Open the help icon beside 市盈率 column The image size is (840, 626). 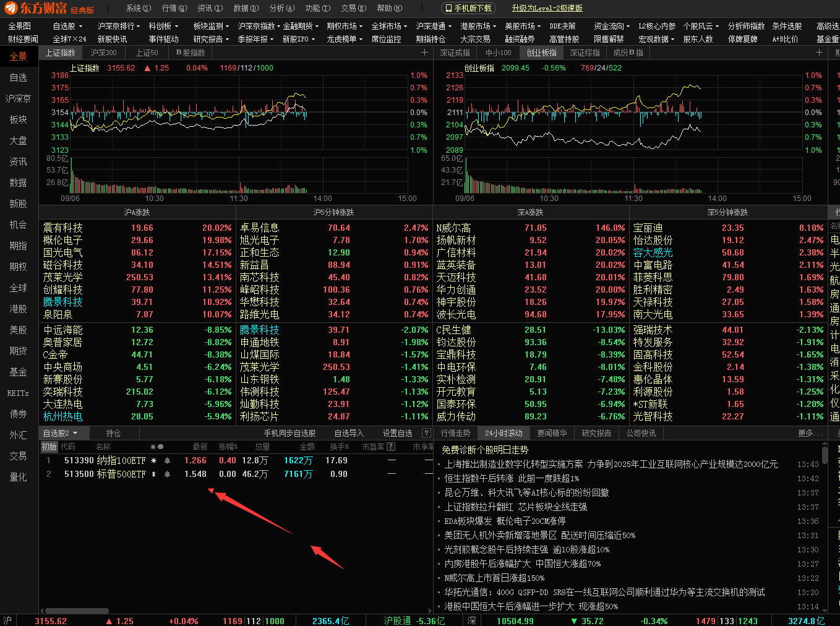(391, 447)
